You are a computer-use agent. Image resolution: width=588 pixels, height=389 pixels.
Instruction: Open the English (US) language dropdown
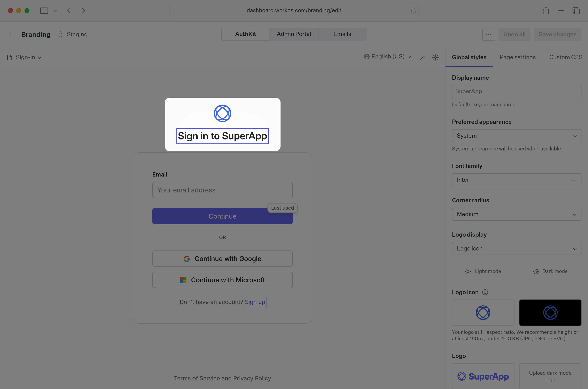pyautogui.click(x=388, y=57)
